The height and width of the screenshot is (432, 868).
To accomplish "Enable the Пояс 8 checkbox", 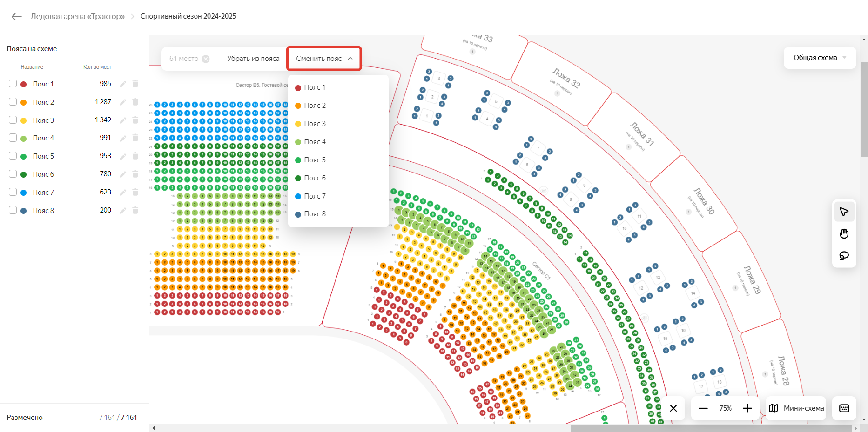I will [x=13, y=210].
